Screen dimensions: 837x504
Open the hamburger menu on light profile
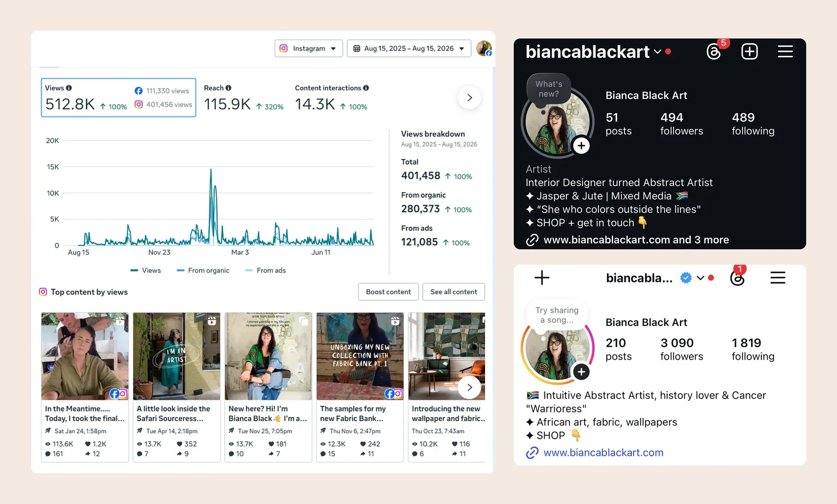coord(777,278)
